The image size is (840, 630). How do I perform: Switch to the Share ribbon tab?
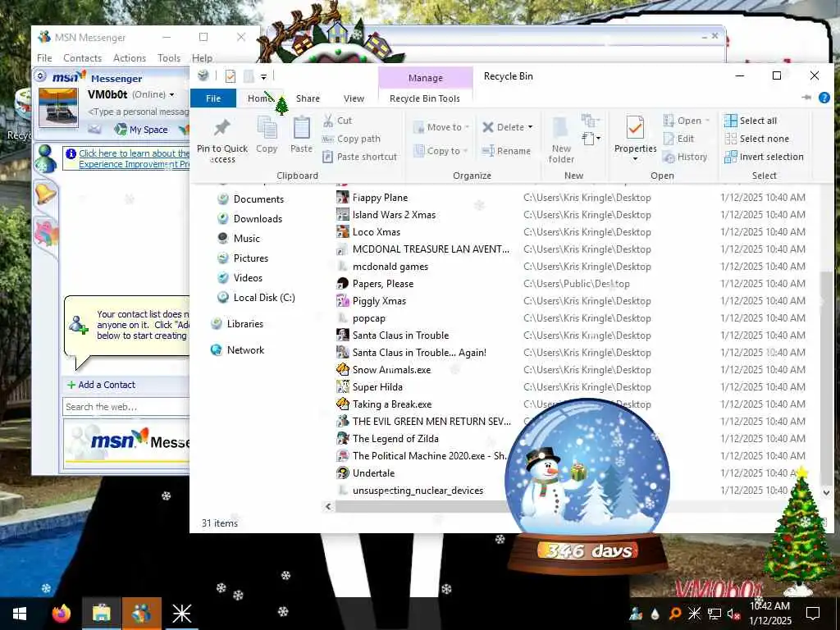pos(308,98)
